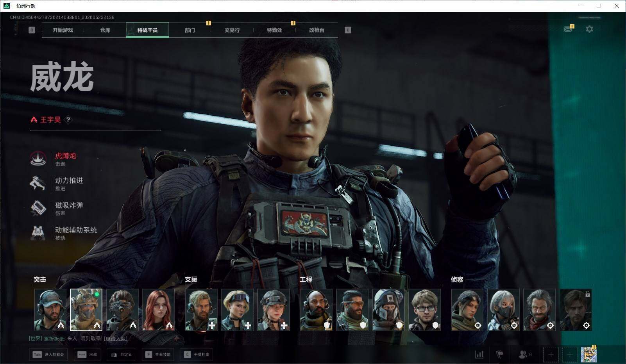Open the 自定义 customize button
The width and height of the screenshot is (626, 364).
point(121,355)
